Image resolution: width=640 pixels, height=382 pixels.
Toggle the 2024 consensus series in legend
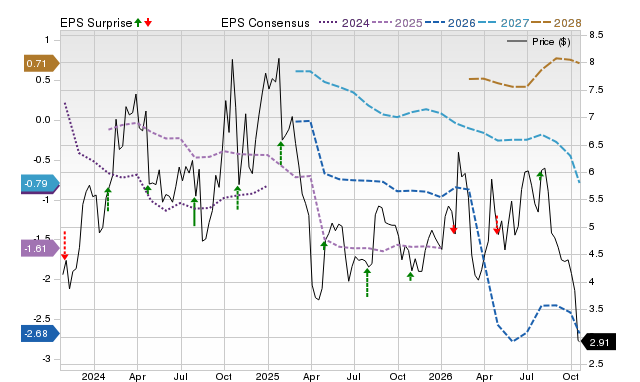pos(344,23)
